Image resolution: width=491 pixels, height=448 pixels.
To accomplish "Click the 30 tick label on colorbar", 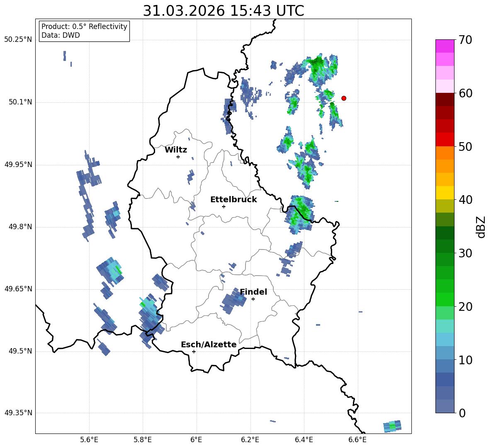I will pos(465,253).
